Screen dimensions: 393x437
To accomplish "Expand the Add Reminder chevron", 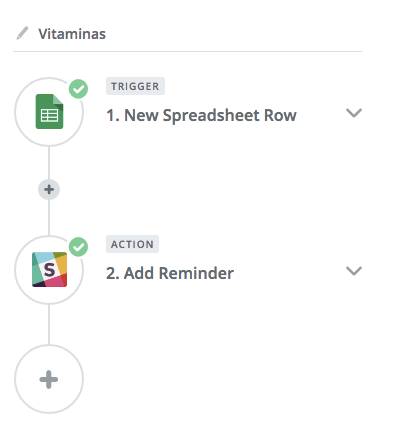I will pyautogui.click(x=354, y=271).
